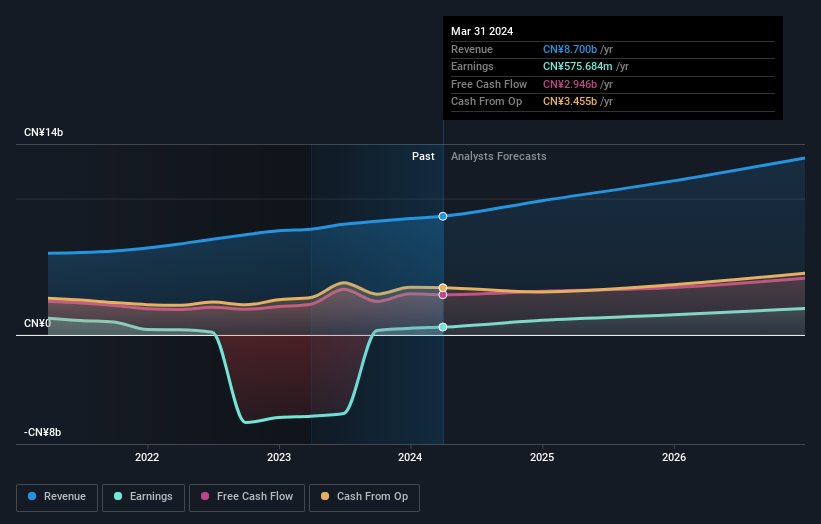Select the Free Cash Flow data point marker

tap(443, 295)
